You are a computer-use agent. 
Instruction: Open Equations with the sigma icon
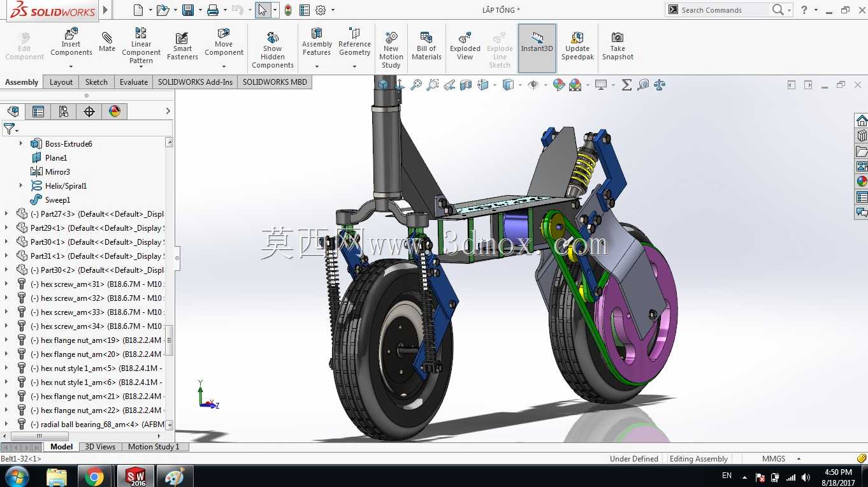pyautogui.click(x=626, y=85)
